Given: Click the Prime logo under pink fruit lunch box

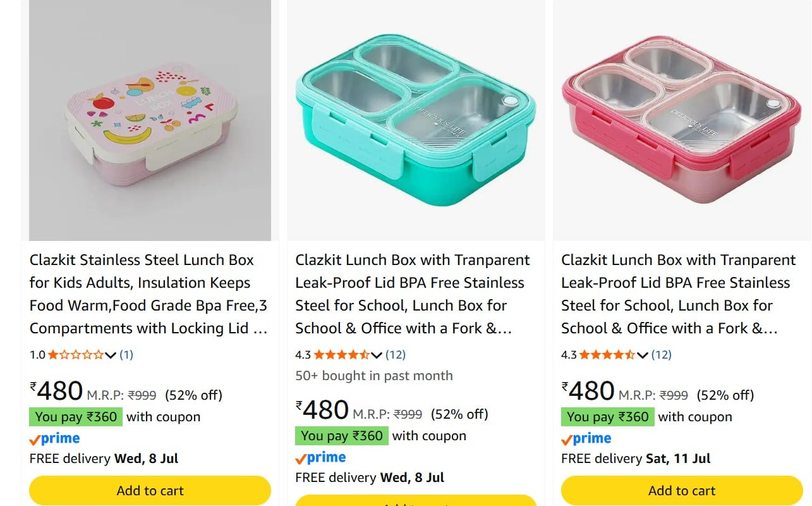Looking at the screenshot, I should pos(55,438).
